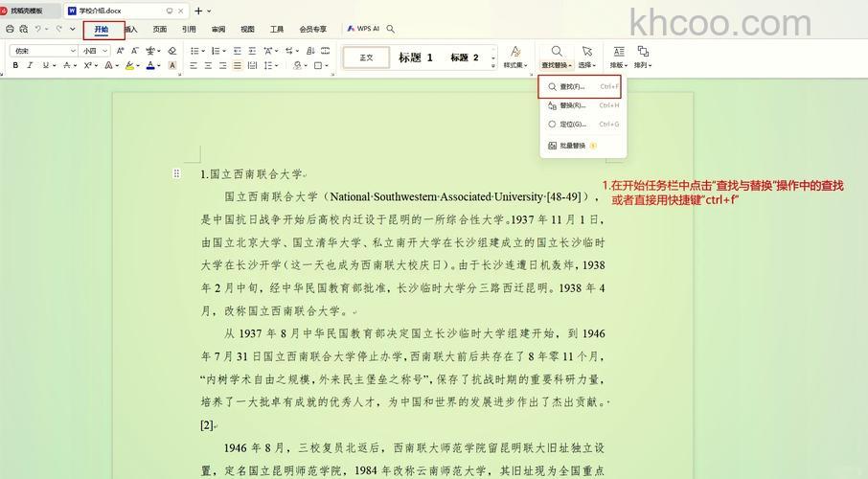868x479 pixels.
Task: Open the highlight color dropdown arrow
Action: 138,66
